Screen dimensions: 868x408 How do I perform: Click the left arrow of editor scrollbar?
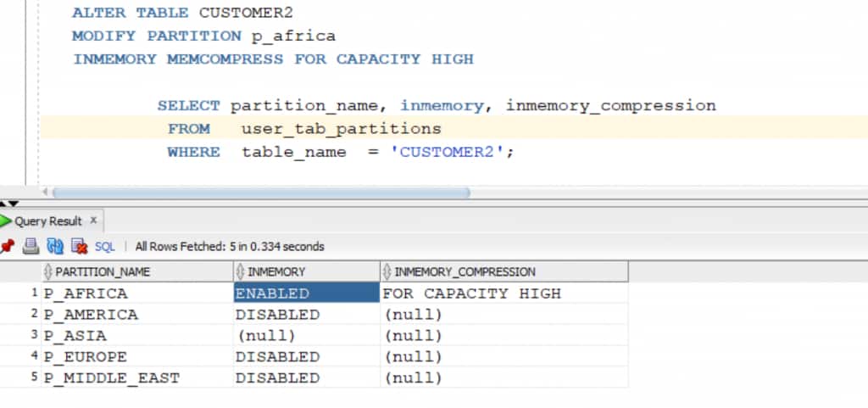pyautogui.click(x=46, y=193)
